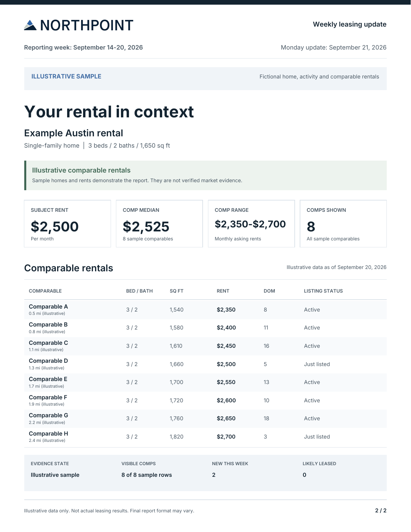
Task: Click the DOM value 18
Action: (x=266, y=418)
